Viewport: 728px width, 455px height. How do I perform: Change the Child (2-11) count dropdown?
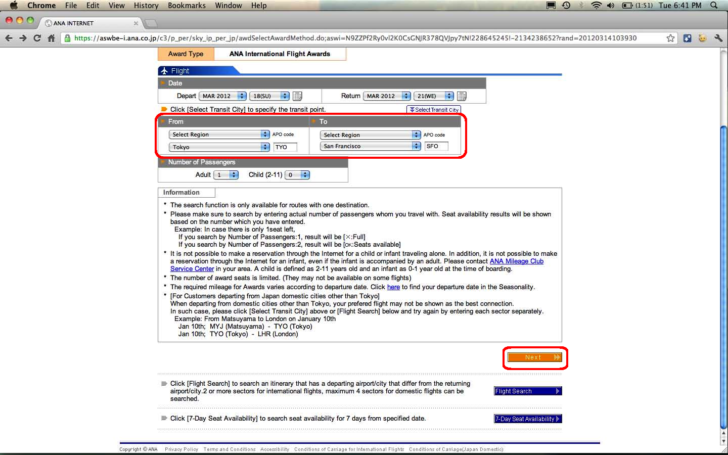(x=297, y=175)
